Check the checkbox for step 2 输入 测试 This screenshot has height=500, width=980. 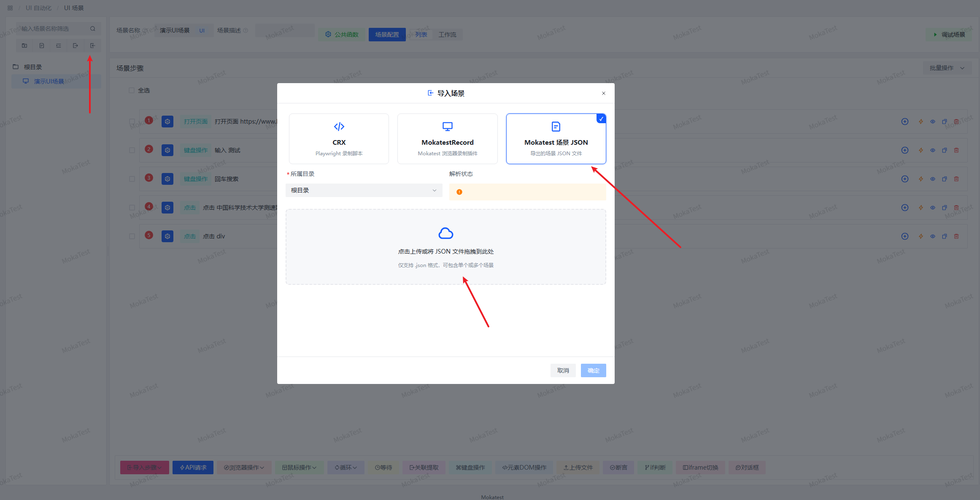[132, 150]
